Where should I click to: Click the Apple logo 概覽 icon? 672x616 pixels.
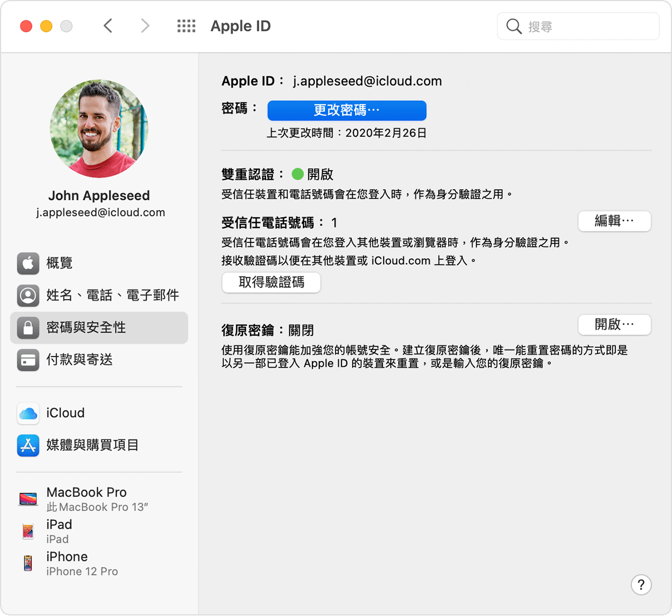[x=28, y=263]
